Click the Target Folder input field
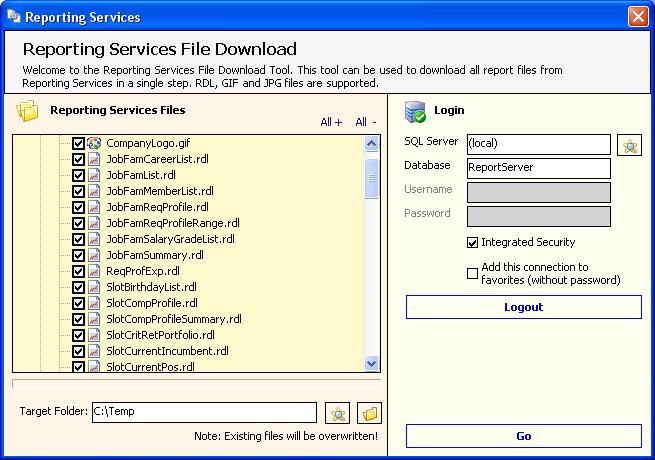Image resolution: width=655 pixels, height=460 pixels. 204,412
